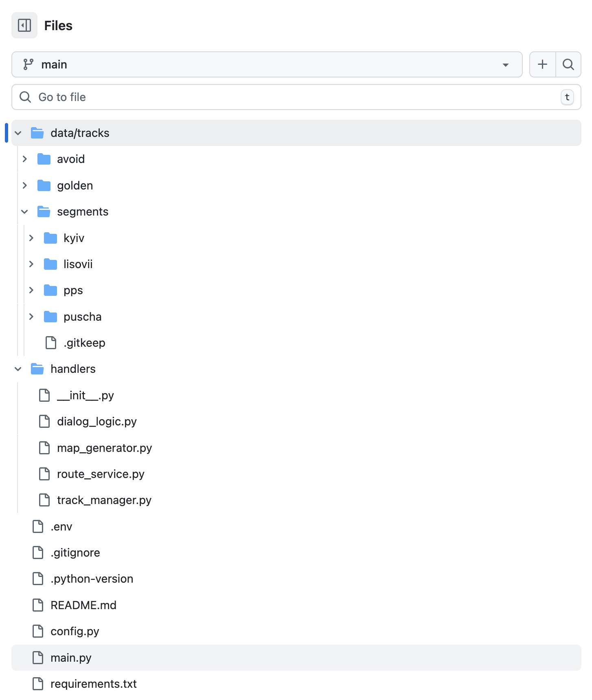Open the main branch selector dropdown

click(x=267, y=64)
